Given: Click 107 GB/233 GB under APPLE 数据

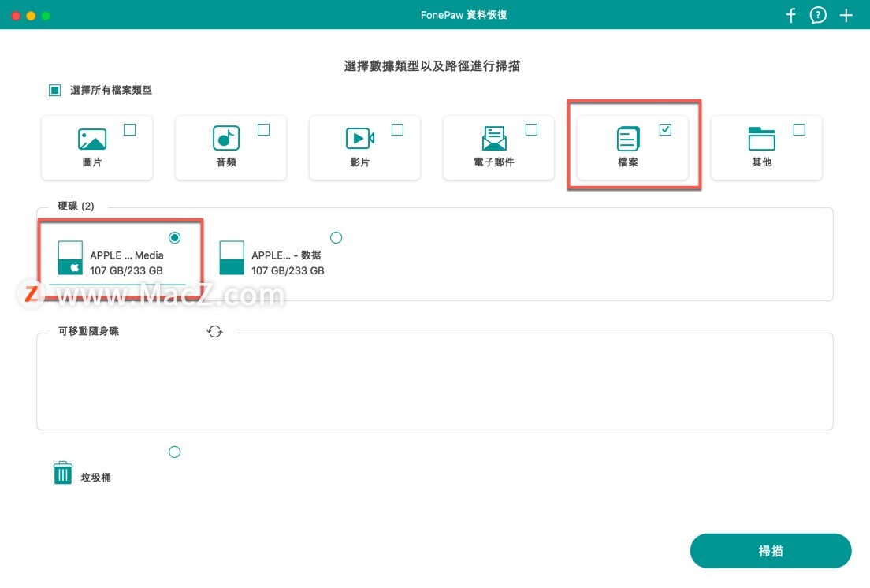Looking at the screenshot, I should coord(288,270).
